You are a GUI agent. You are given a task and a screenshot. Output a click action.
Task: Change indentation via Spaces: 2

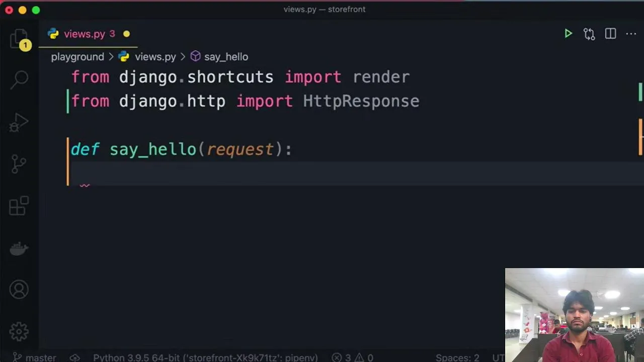point(457,357)
